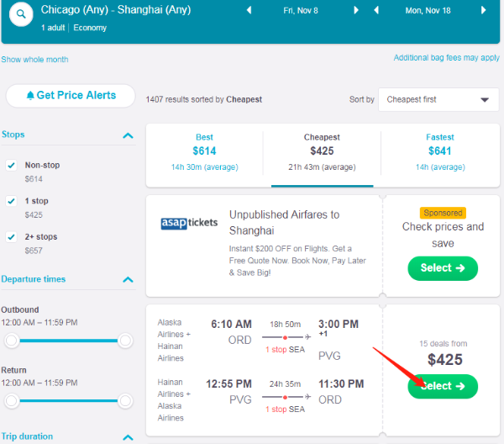
Task: Click the Economy cabin class text
Action: point(90,28)
